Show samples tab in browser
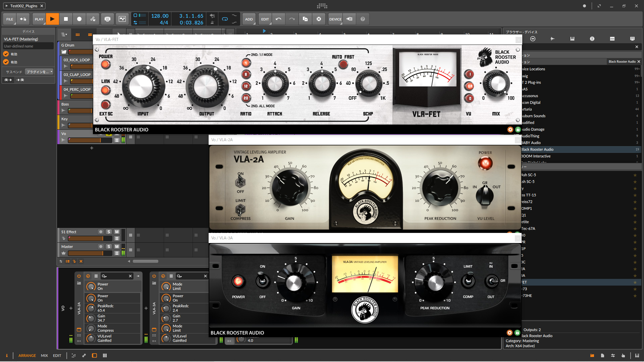This screenshot has width=644, height=362. pos(552,39)
